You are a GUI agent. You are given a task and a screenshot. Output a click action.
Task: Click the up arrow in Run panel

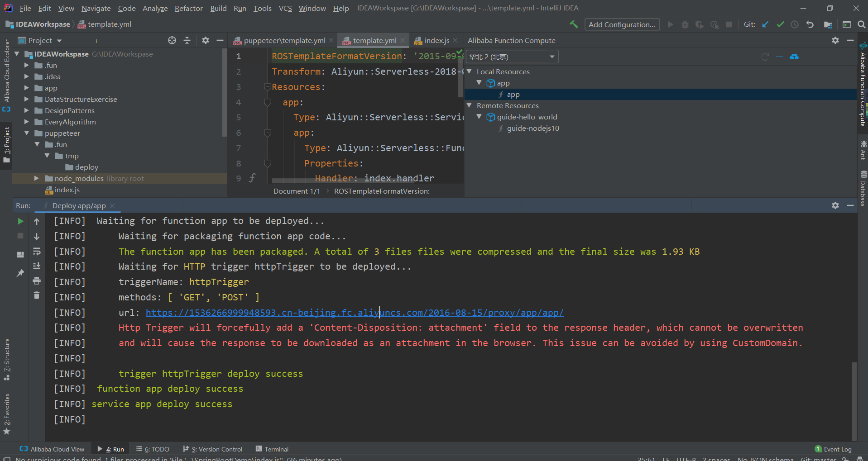coord(37,221)
